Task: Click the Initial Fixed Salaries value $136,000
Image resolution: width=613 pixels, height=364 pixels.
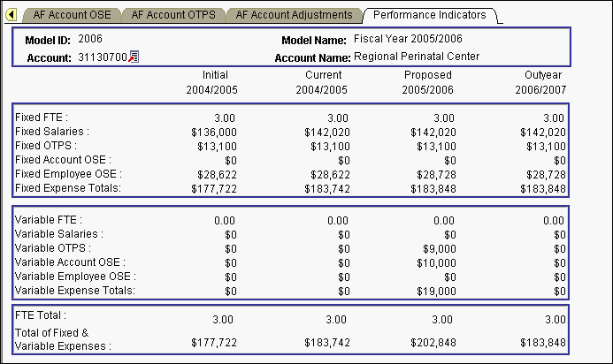Action: coord(214,132)
